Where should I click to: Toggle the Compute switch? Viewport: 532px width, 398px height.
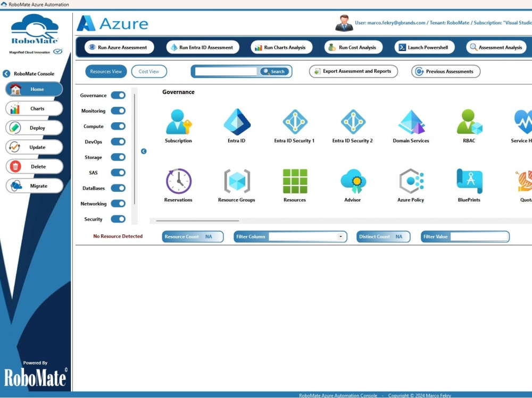(118, 126)
